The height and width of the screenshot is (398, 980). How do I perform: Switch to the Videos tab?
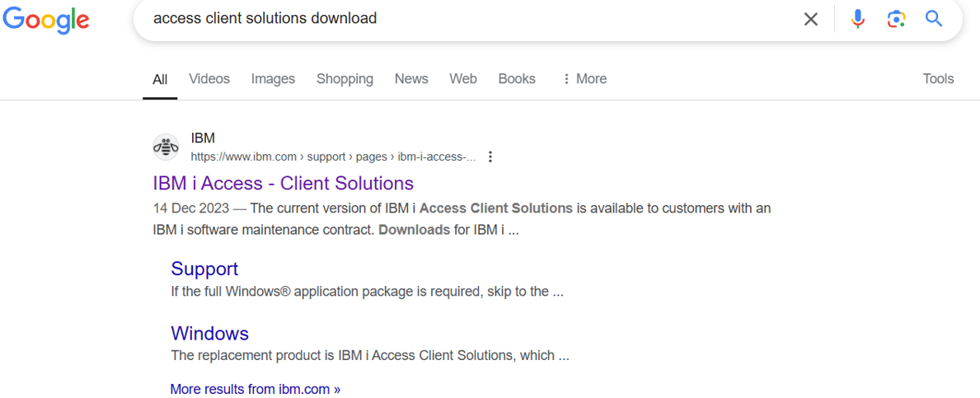point(209,79)
